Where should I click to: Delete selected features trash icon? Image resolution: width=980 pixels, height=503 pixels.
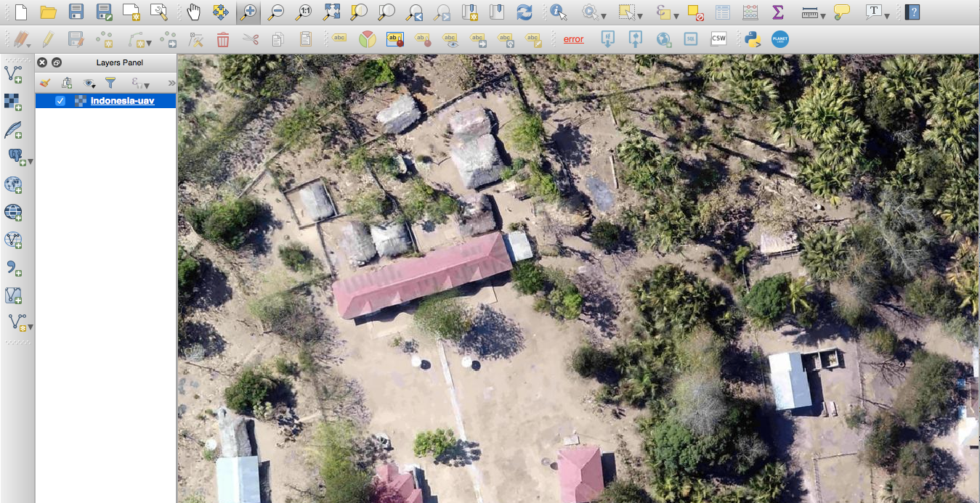pyautogui.click(x=223, y=39)
